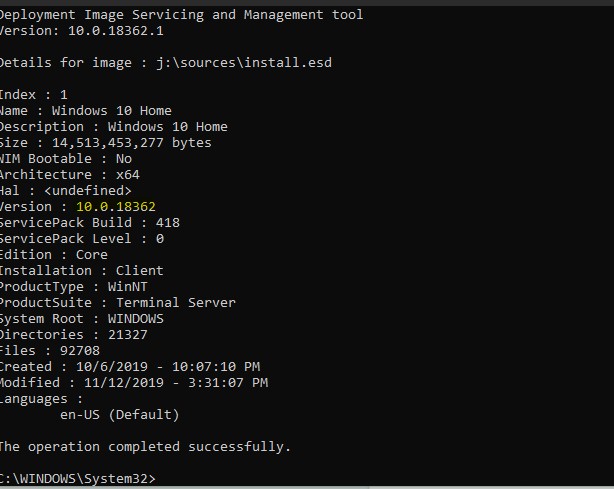Click the size value 14,513,453,277 bytes
This screenshot has height=489, width=614.
(x=132, y=143)
